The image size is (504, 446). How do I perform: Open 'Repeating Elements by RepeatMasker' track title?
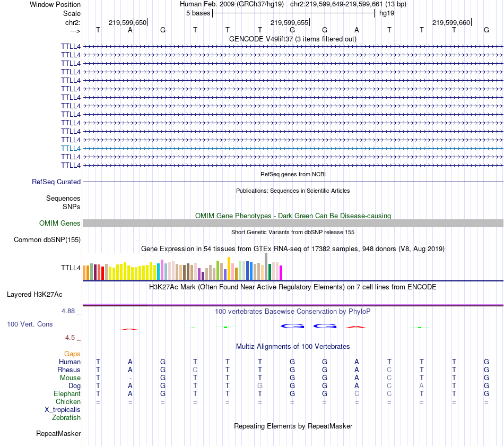[293, 426]
